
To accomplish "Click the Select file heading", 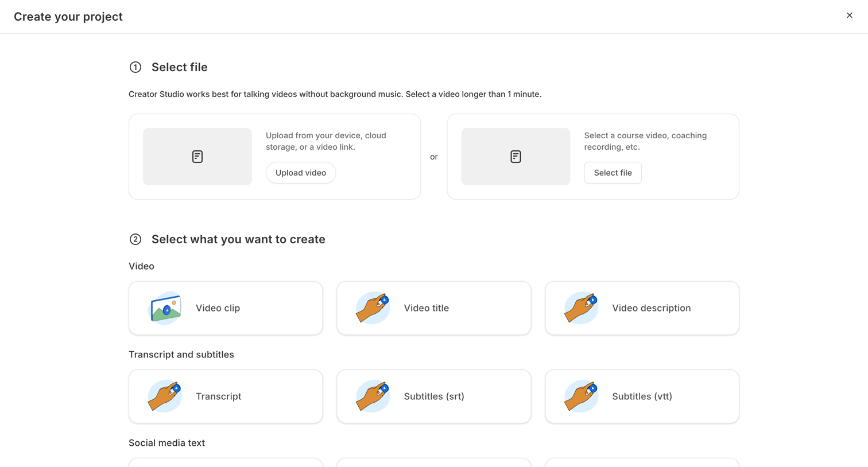I will tap(180, 67).
